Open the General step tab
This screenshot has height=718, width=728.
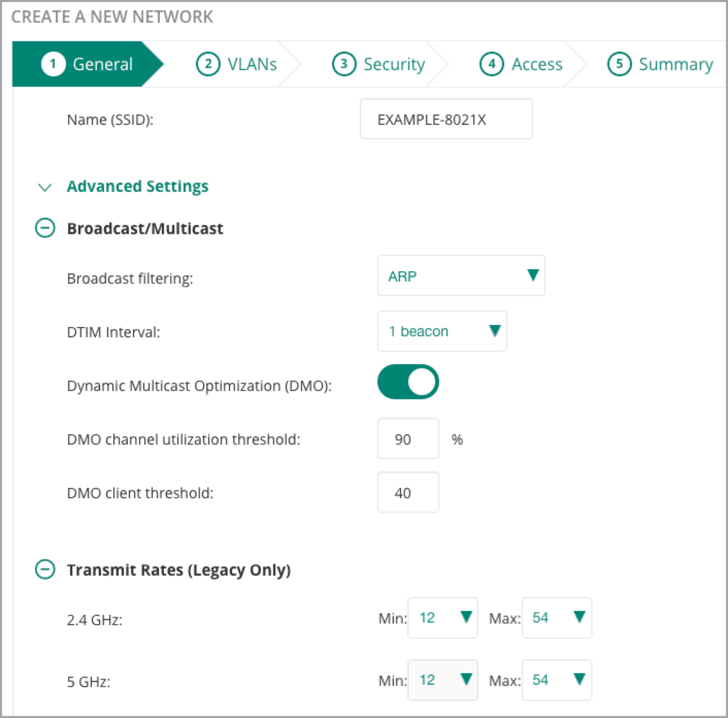87,64
